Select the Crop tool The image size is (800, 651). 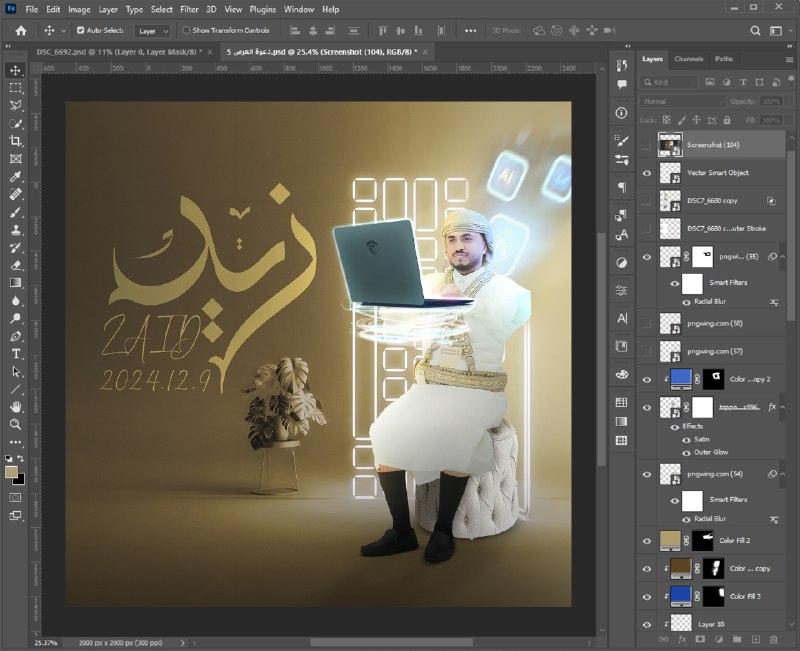coord(16,141)
